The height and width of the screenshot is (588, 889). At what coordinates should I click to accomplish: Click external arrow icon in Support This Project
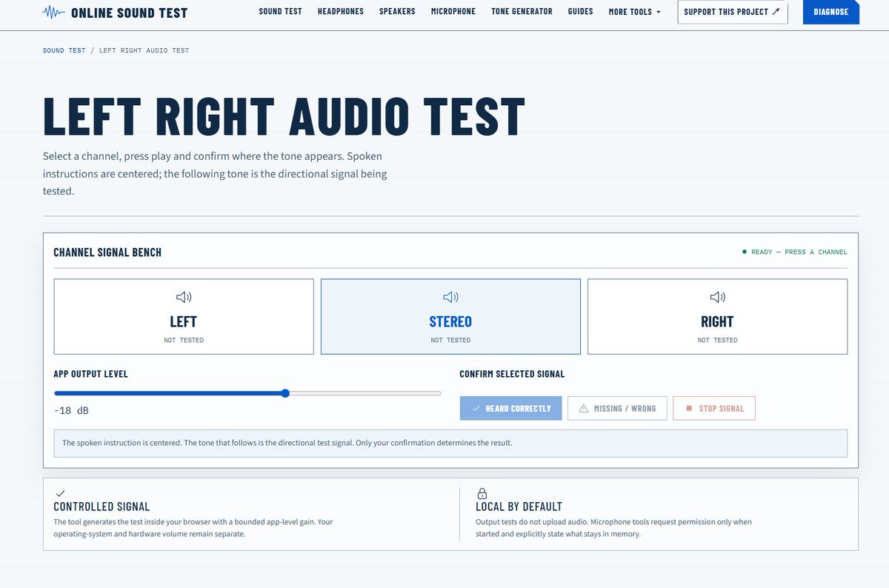tap(776, 12)
